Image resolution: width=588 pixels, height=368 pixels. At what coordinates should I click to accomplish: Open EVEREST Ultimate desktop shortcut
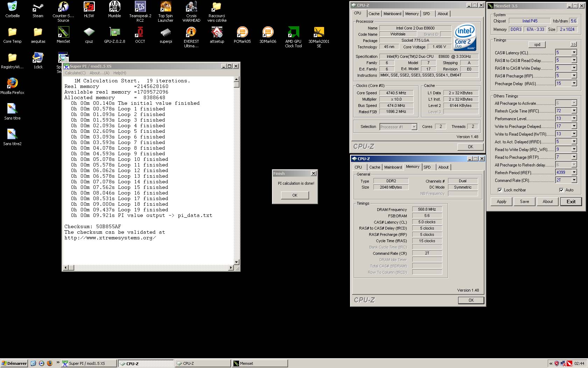[x=191, y=37]
